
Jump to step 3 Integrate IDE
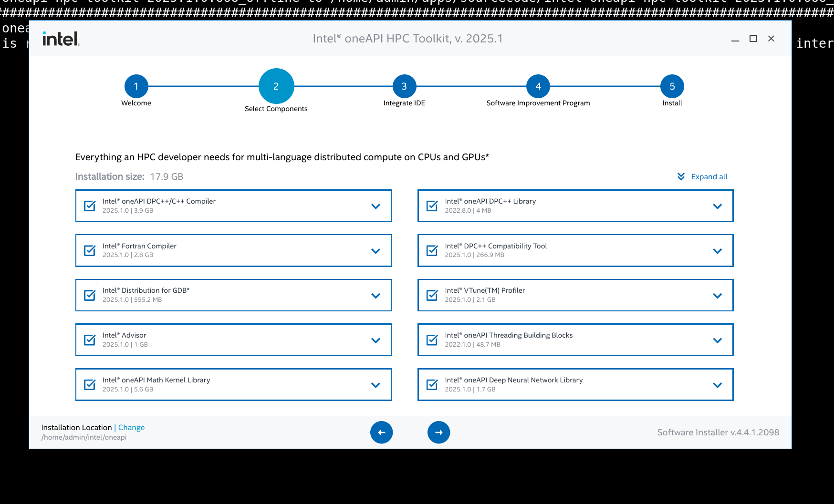[x=404, y=86]
